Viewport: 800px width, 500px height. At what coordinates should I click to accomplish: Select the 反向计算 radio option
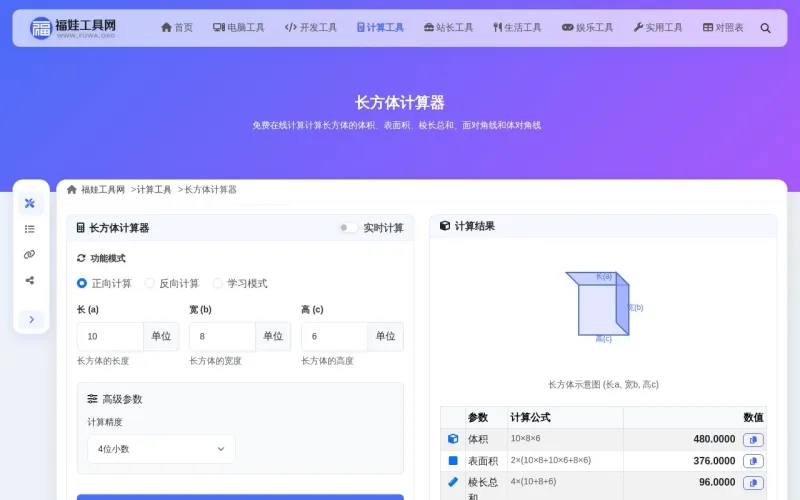[149, 283]
